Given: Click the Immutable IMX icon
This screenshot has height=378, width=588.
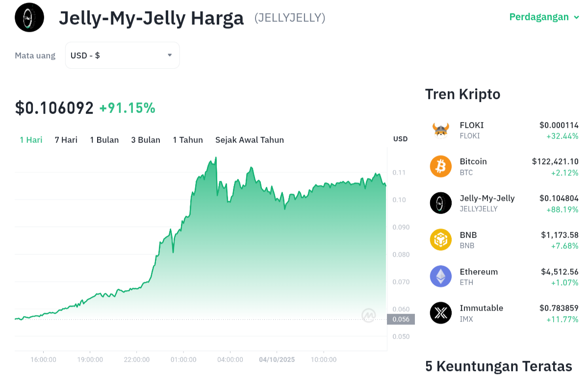Looking at the screenshot, I should click(x=440, y=313).
